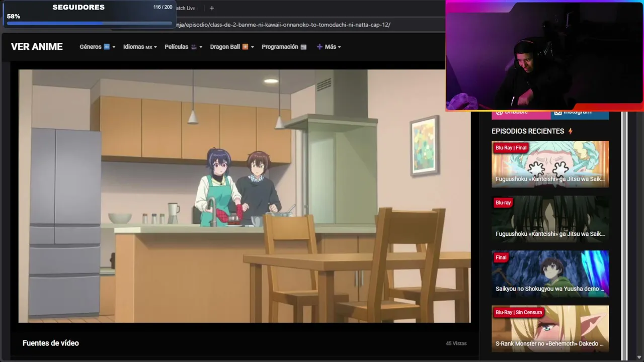Click the anime video player
The width and height of the screenshot is (644, 362).
point(245,196)
